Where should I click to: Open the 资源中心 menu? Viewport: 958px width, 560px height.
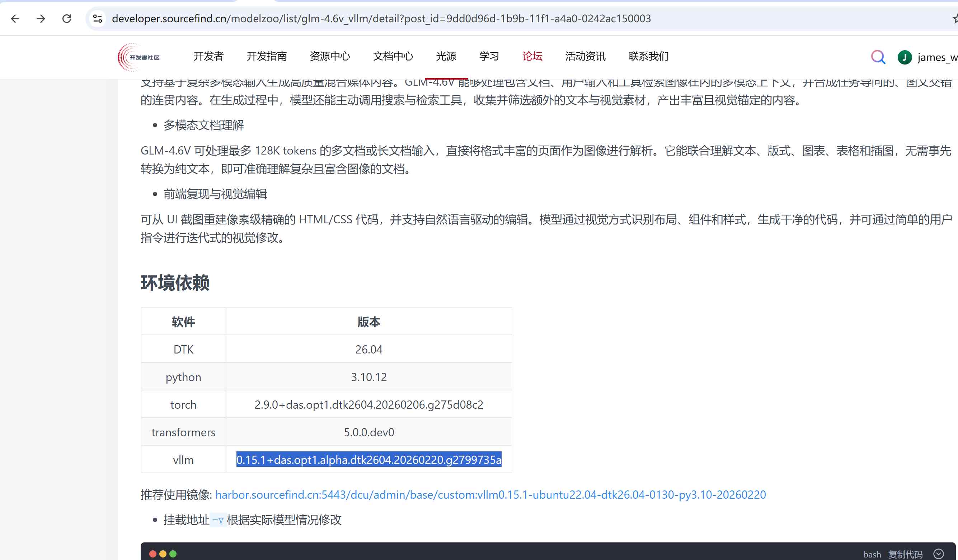pyautogui.click(x=330, y=56)
